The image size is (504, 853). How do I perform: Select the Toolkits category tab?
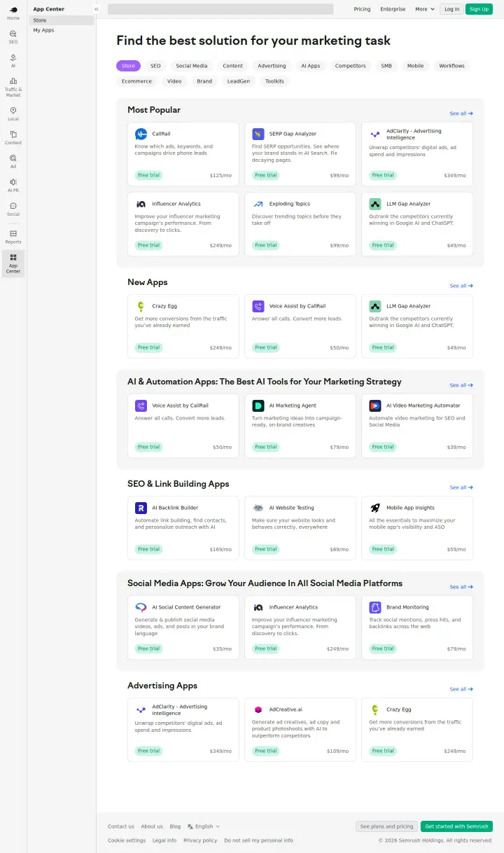point(275,81)
